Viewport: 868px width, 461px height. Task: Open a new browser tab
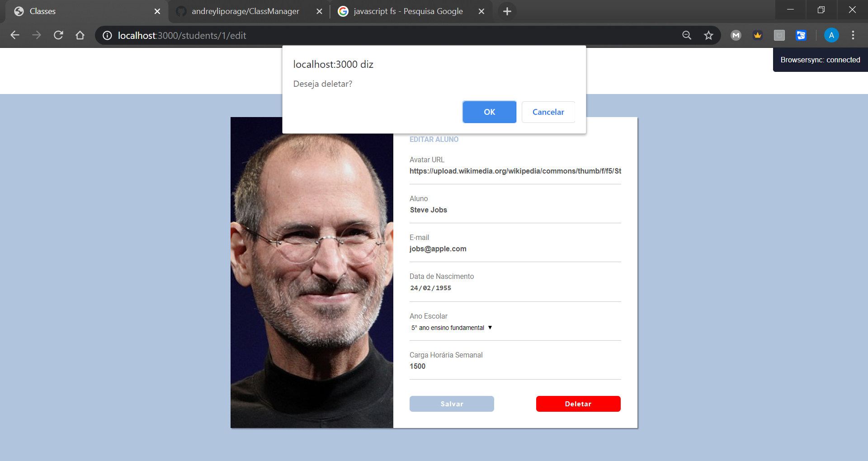click(507, 11)
